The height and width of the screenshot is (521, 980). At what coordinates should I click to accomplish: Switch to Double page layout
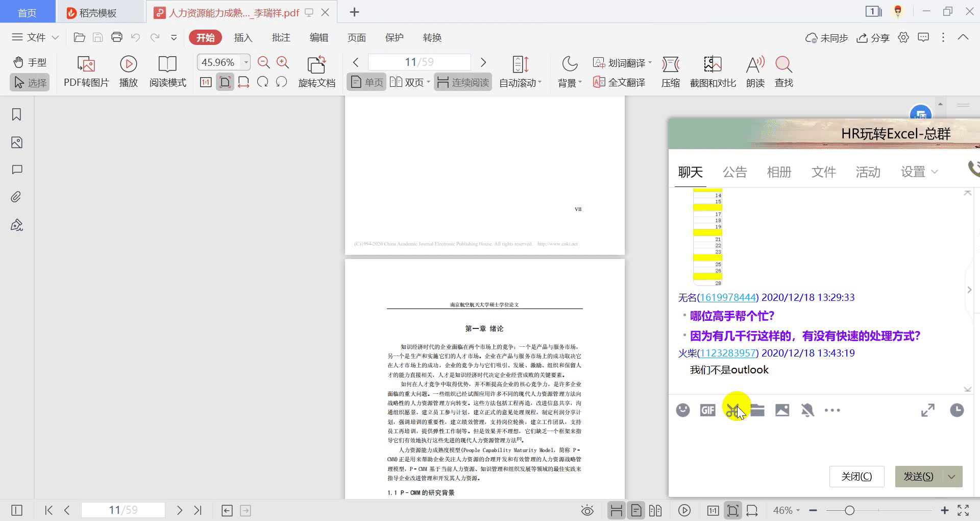410,82
